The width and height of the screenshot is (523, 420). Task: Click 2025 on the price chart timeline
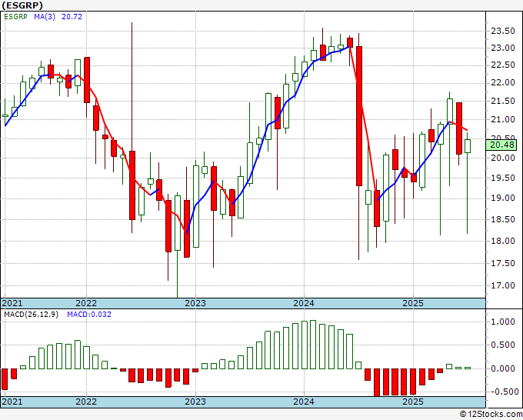pyautogui.click(x=413, y=303)
